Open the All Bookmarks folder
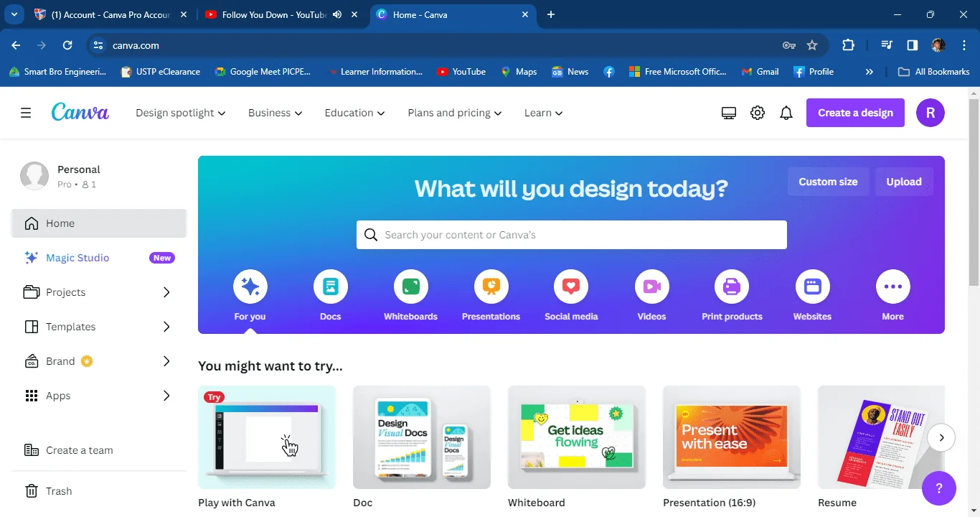 click(x=934, y=72)
